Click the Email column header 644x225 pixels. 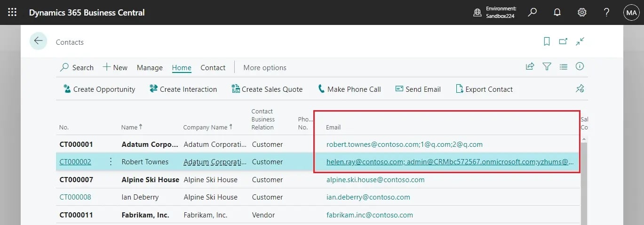coord(334,127)
